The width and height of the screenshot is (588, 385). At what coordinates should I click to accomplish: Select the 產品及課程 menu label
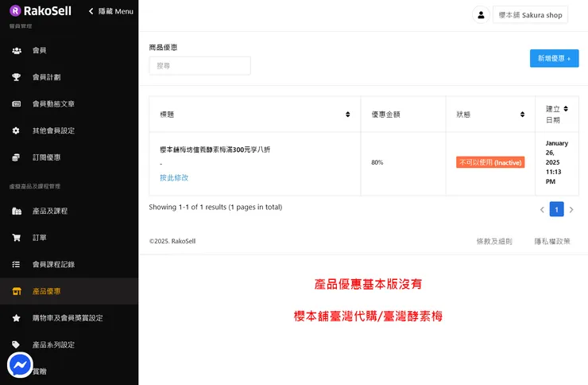pyautogui.click(x=50, y=211)
